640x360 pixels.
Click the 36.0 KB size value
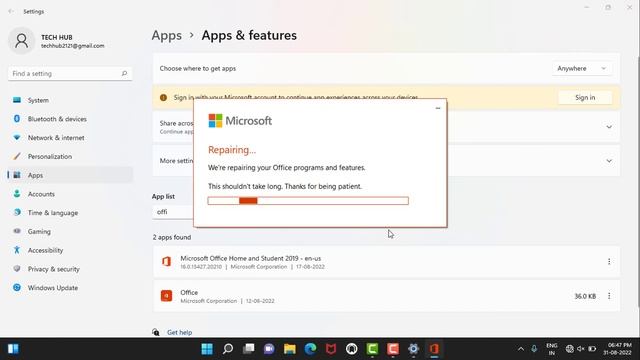point(585,296)
